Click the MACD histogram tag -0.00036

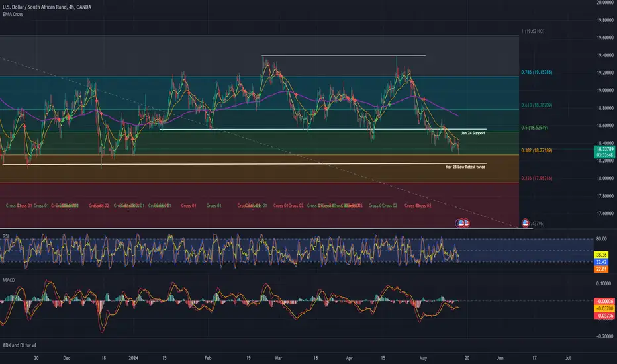[604, 301]
